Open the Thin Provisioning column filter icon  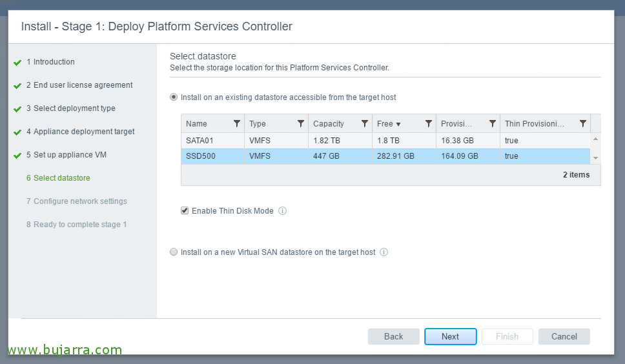click(583, 124)
